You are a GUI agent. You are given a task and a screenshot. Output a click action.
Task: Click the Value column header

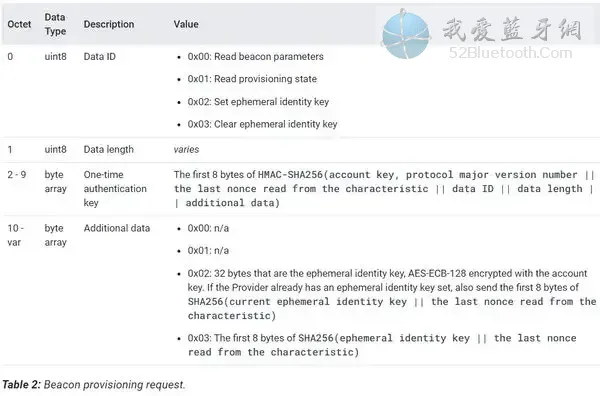click(x=186, y=24)
